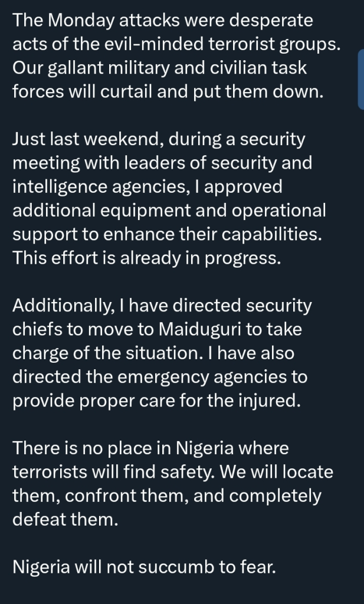Click the line "additional equipment and operational"
This screenshot has height=604, width=364.
(169, 211)
